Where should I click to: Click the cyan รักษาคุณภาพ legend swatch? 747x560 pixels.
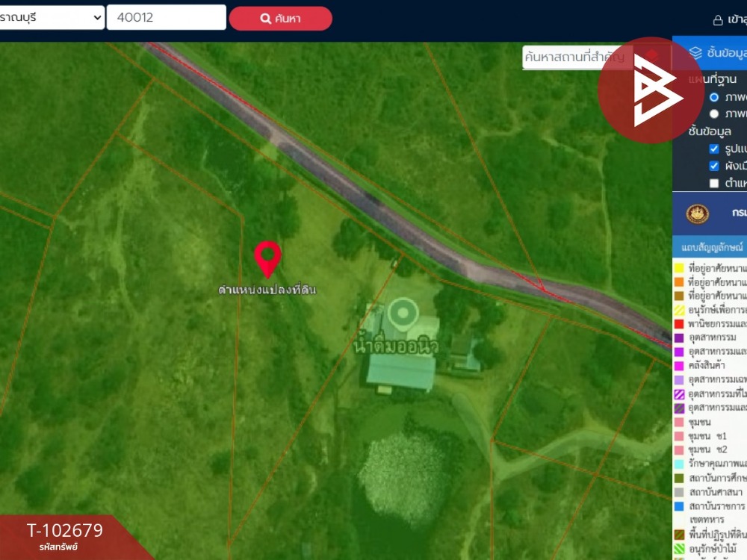[x=679, y=464]
